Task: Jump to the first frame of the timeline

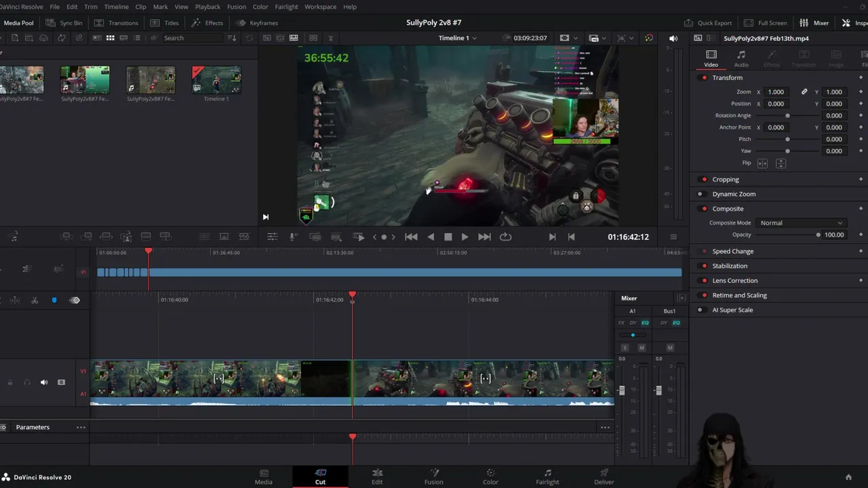Action: 411,237
